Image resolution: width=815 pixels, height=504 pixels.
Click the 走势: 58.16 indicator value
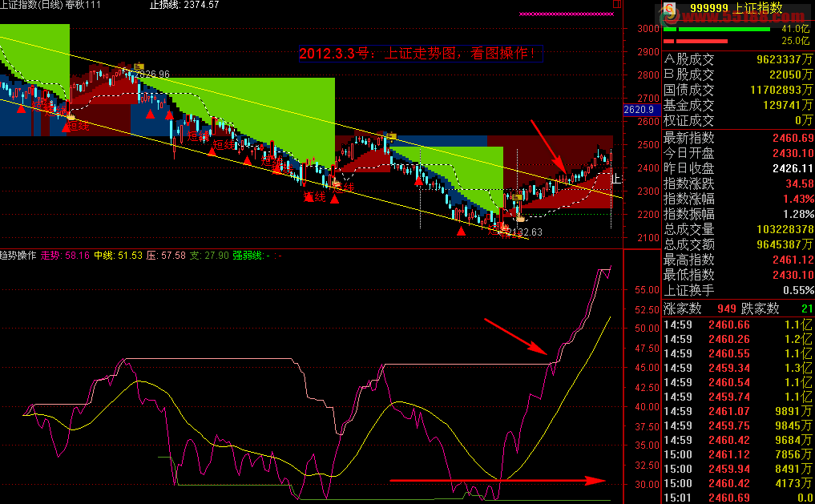pos(65,255)
